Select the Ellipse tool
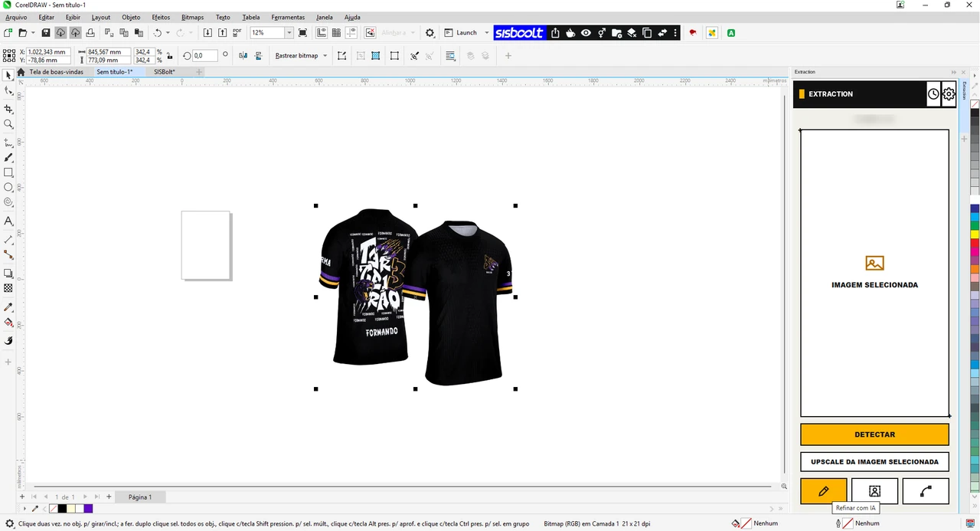 click(x=8, y=188)
